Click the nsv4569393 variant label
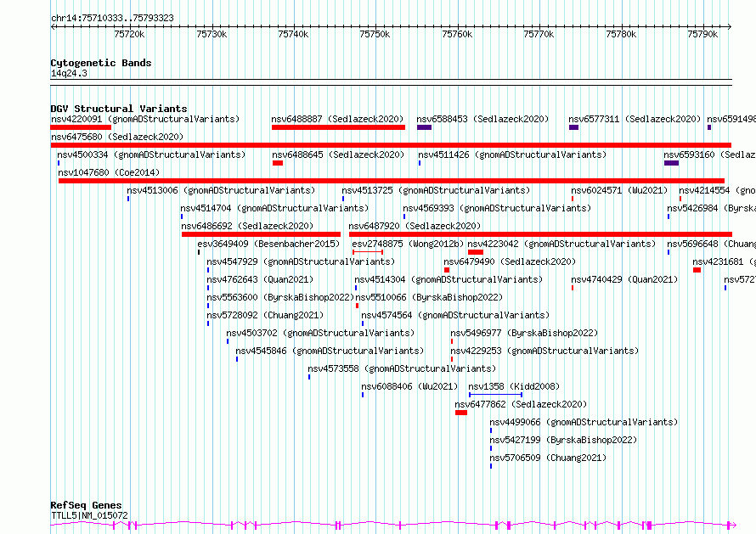 (x=497, y=208)
